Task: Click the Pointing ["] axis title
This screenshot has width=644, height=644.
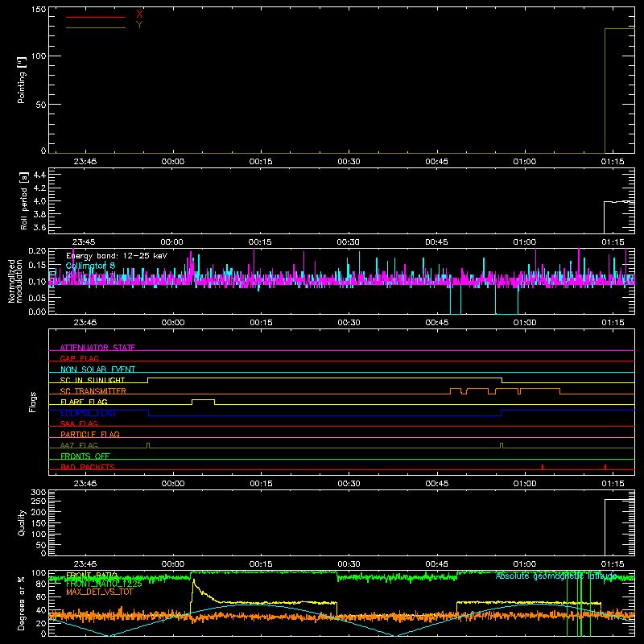Action: pos(22,80)
